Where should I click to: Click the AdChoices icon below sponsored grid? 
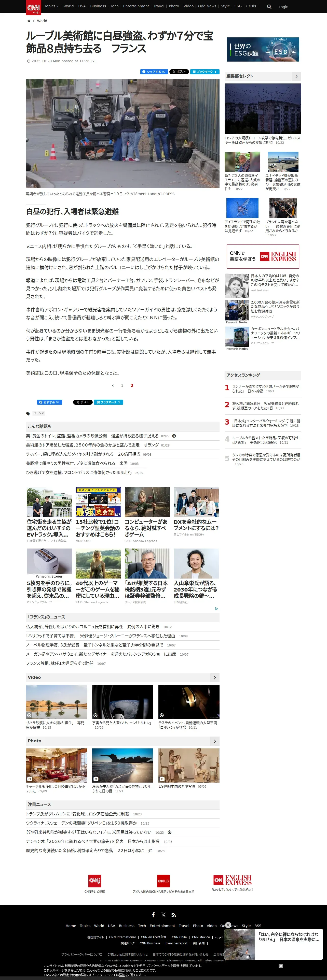point(217,609)
